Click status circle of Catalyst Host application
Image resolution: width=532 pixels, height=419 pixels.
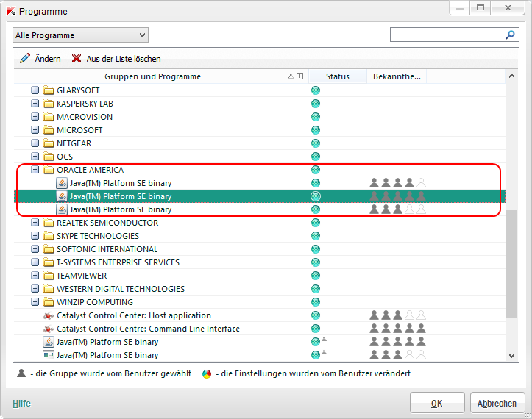click(x=316, y=315)
